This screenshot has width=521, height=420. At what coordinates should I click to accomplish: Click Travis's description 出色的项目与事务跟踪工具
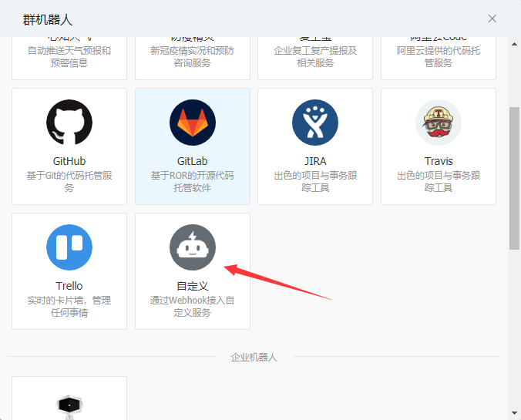pos(439,181)
